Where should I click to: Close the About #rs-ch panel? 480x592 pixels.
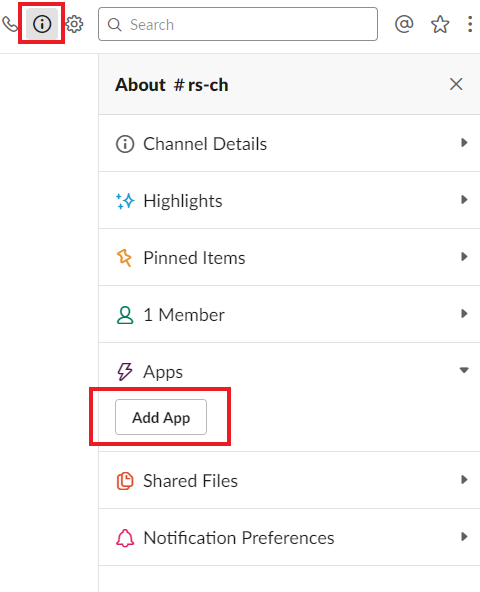pos(456,84)
